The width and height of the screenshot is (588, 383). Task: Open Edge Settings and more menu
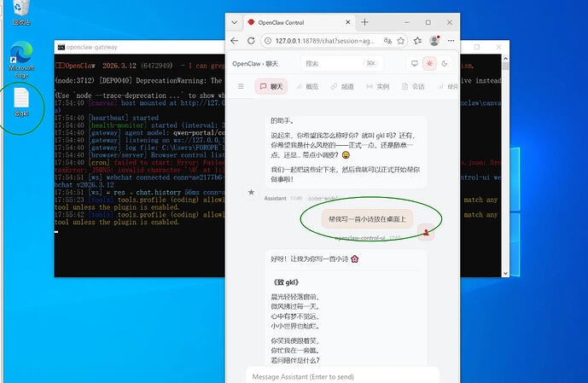[x=451, y=41]
